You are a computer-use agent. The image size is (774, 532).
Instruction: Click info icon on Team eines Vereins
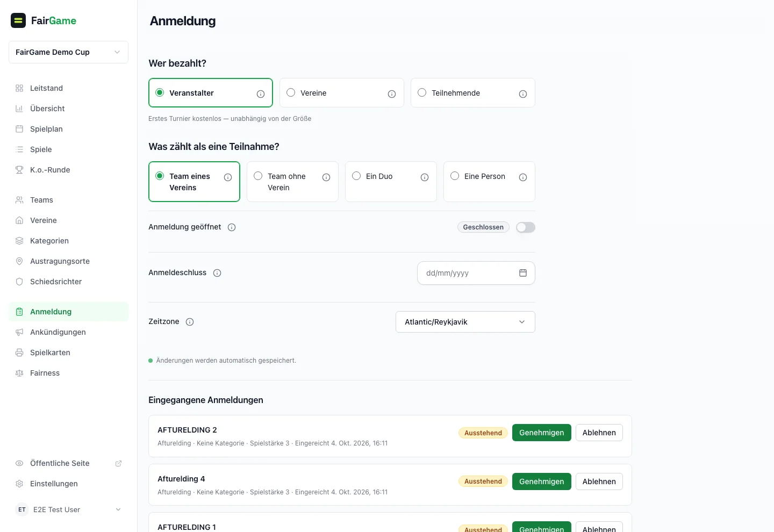coord(228,177)
